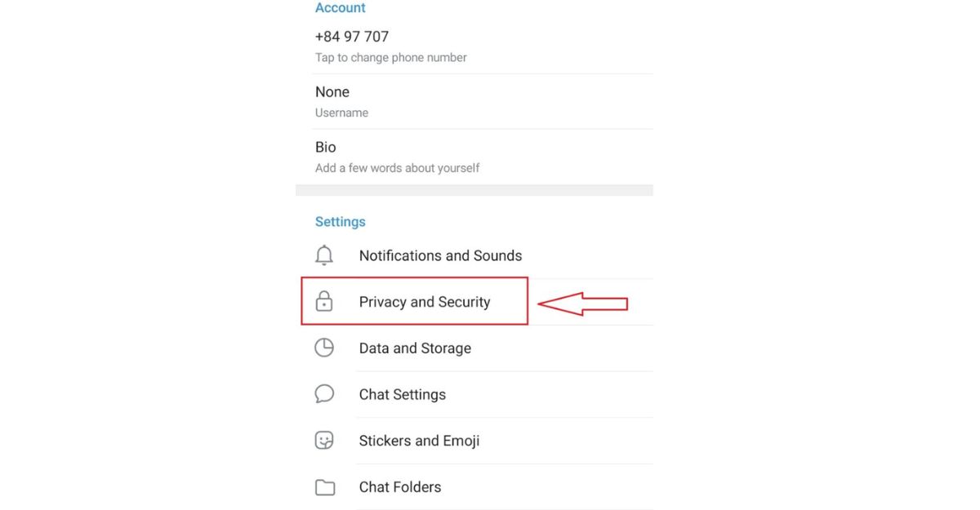The image size is (980, 510).
Task: Open Chat Settings entry
Action: point(402,393)
